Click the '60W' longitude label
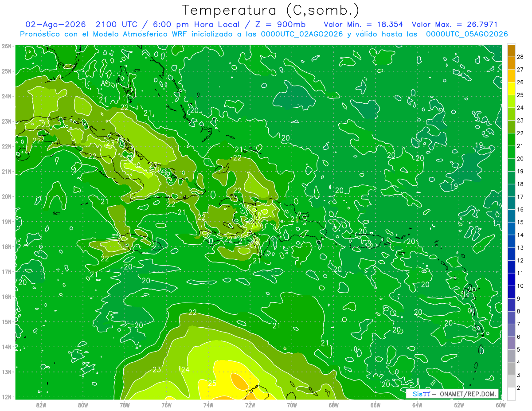The image size is (532, 411). coord(501,405)
